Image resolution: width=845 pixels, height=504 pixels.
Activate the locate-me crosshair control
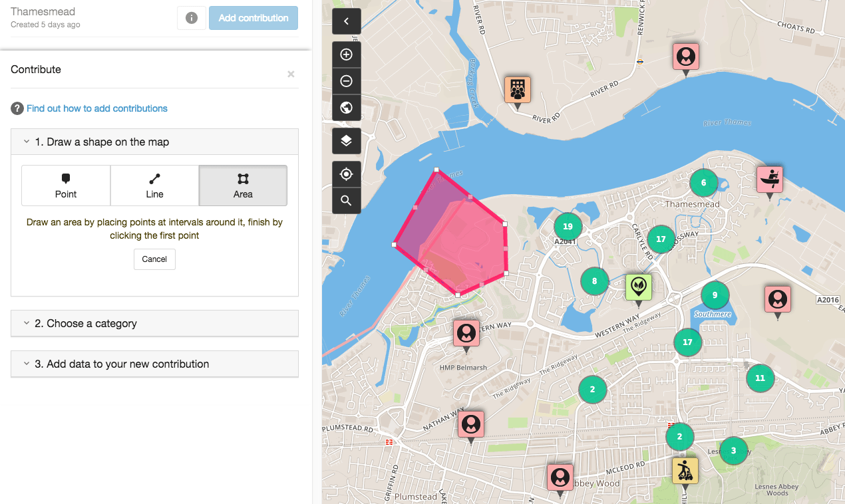pyautogui.click(x=346, y=174)
